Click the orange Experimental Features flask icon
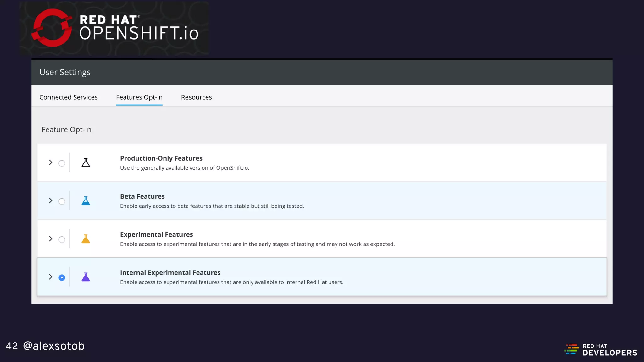 click(x=86, y=239)
